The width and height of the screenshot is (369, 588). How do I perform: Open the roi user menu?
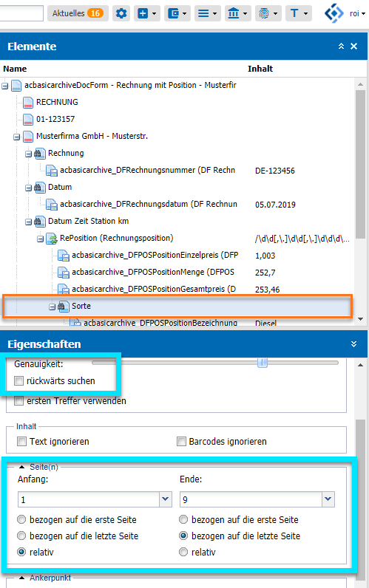357,13
